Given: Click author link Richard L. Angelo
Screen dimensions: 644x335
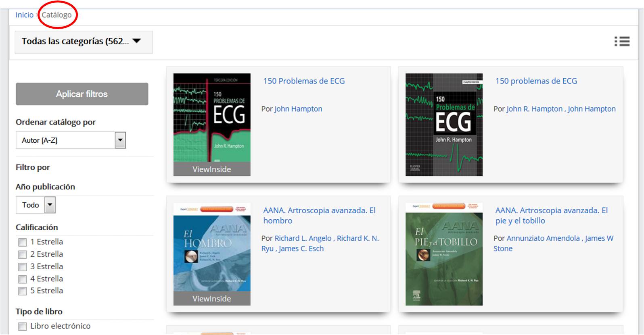Looking at the screenshot, I should [x=303, y=238].
